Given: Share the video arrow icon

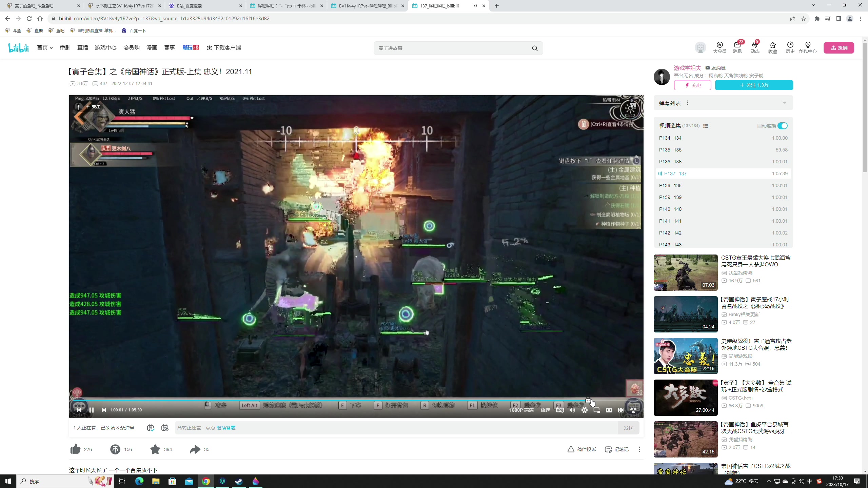Looking at the screenshot, I should pos(195,449).
